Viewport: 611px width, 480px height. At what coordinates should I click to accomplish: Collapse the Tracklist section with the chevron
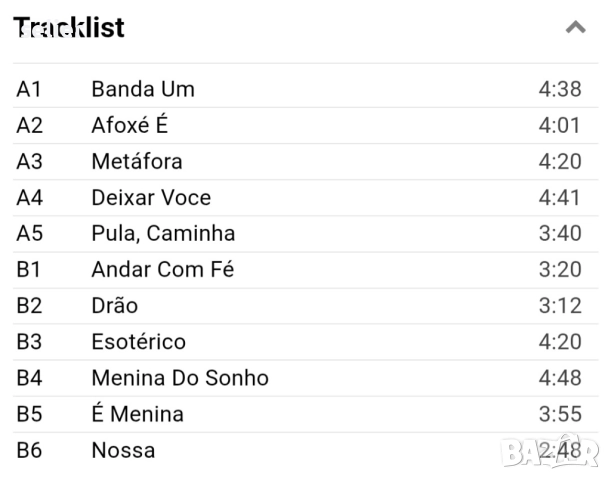click(x=575, y=28)
